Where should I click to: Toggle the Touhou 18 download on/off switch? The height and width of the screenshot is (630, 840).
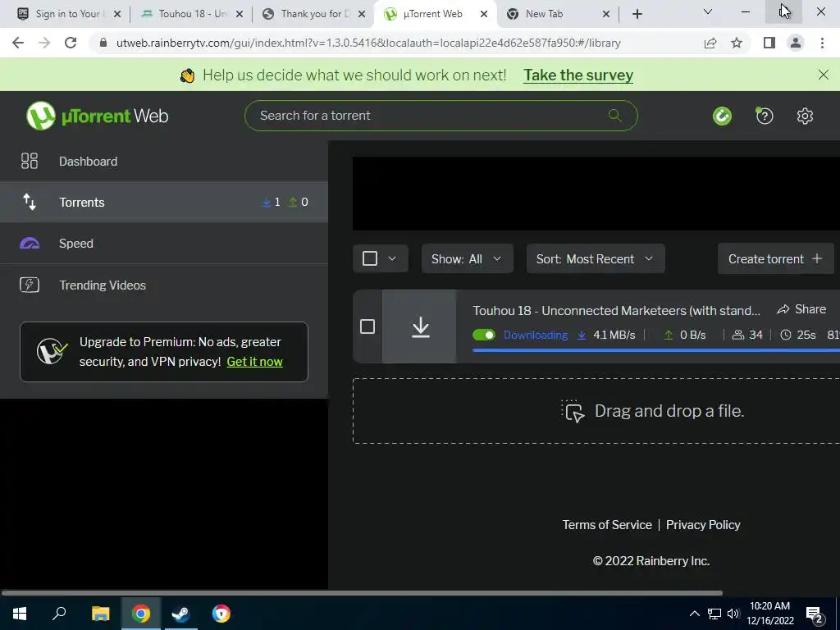[x=484, y=335]
